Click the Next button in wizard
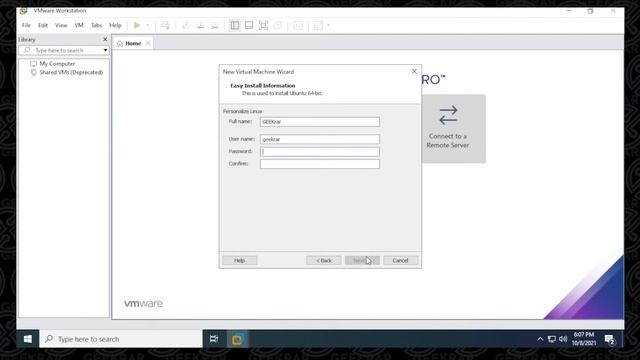This screenshot has width=640, height=360. 362,260
